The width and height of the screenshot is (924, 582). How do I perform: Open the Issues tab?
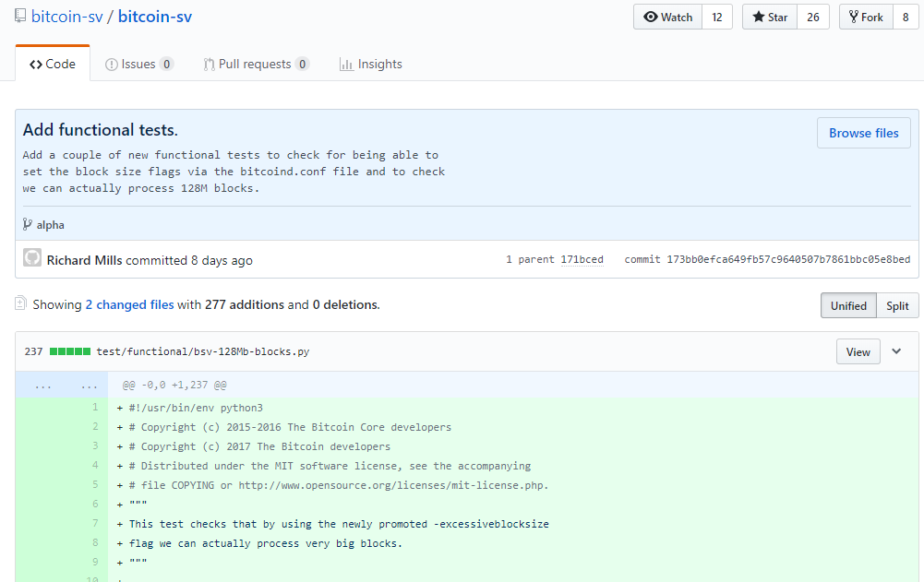coord(138,64)
